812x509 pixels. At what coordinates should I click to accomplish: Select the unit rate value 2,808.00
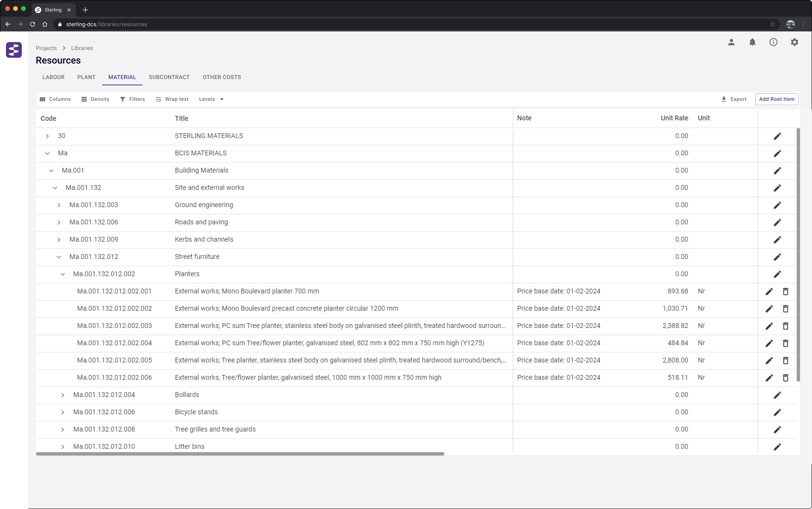click(675, 360)
